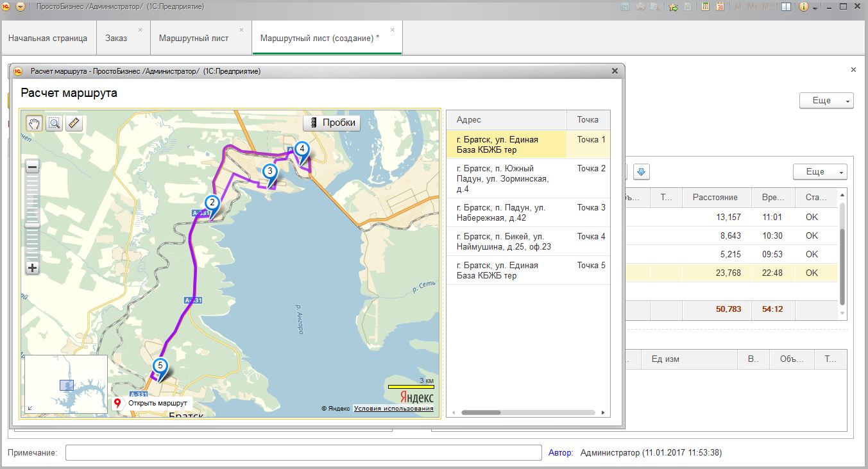Open the Условия использования link
868x469 pixels.
click(393, 408)
